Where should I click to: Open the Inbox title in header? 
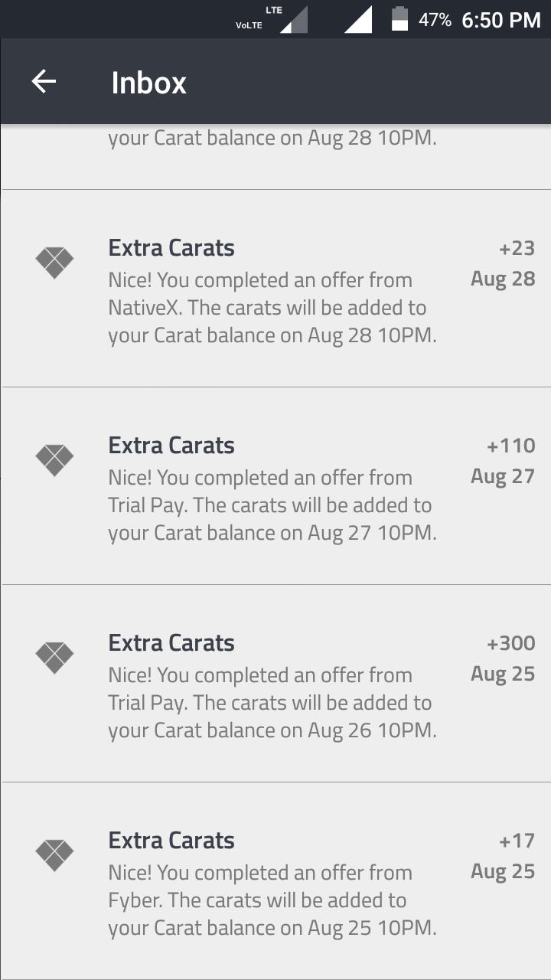point(148,83)
